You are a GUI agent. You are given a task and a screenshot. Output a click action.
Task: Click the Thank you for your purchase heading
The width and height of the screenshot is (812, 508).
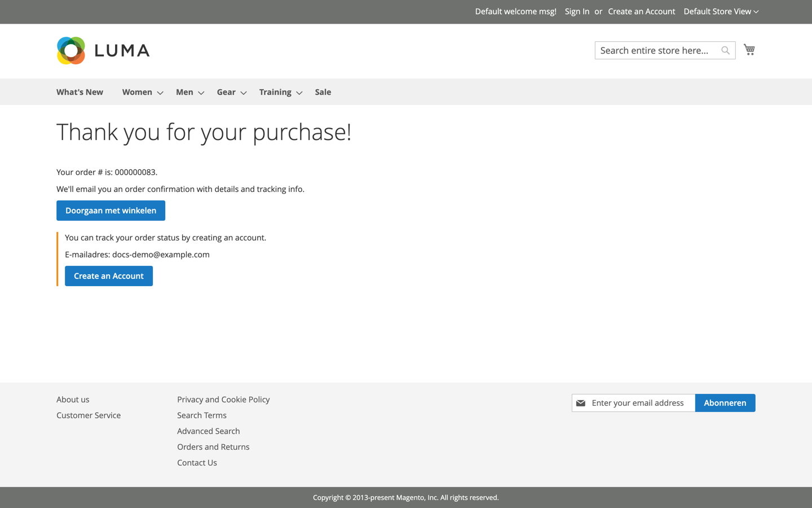point(204,132)
